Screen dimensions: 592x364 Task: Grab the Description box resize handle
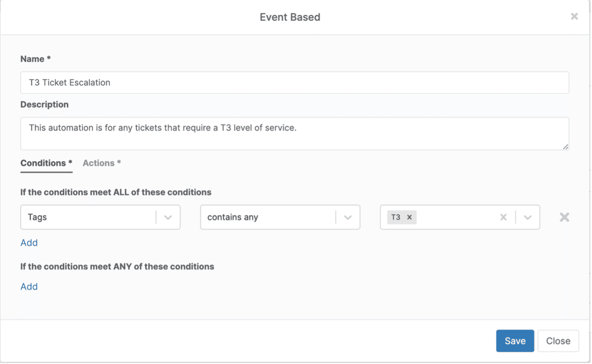pos(565,146)
